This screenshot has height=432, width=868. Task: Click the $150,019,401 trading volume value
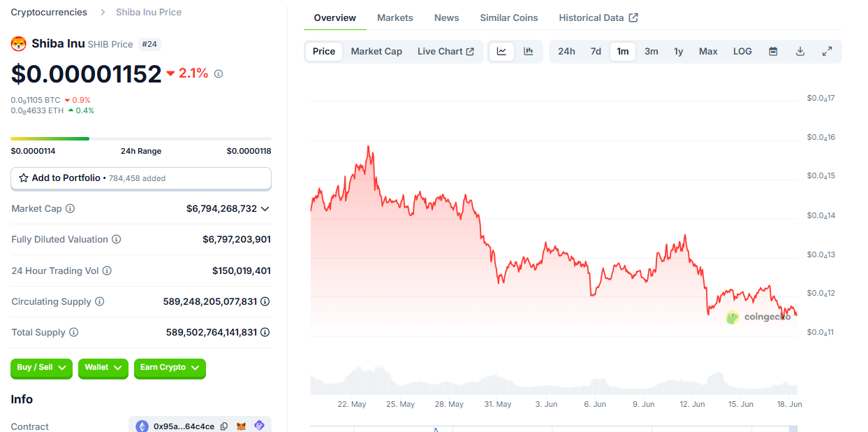(x=242, y=271)
